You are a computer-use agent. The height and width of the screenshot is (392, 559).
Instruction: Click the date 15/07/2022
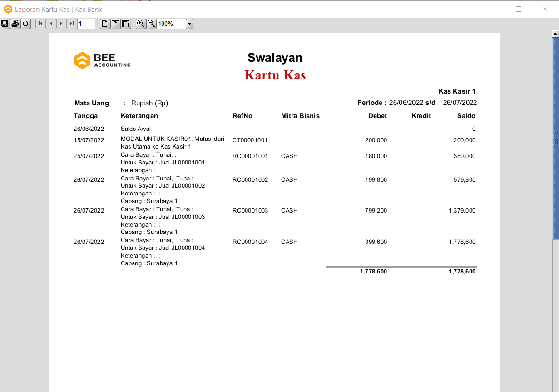[x=89, y=140]
